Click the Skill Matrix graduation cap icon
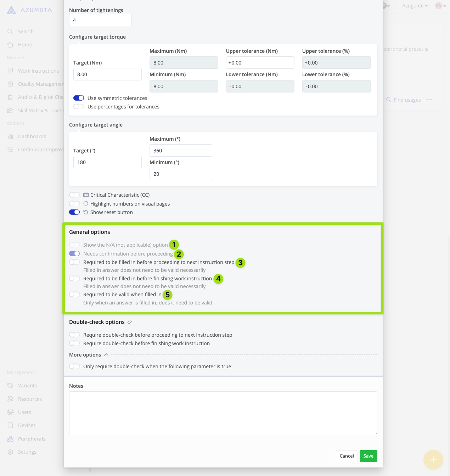The image size is (450, 476). [x=10, y=110]
